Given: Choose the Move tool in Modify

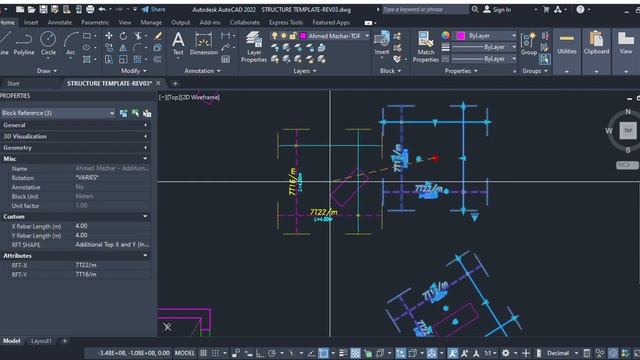Looking at the screenshot, I should 109,36.
